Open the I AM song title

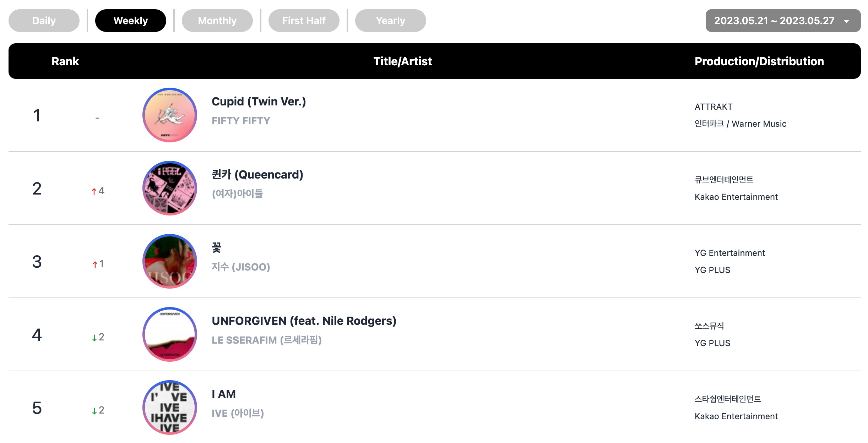tap(224, 394)
